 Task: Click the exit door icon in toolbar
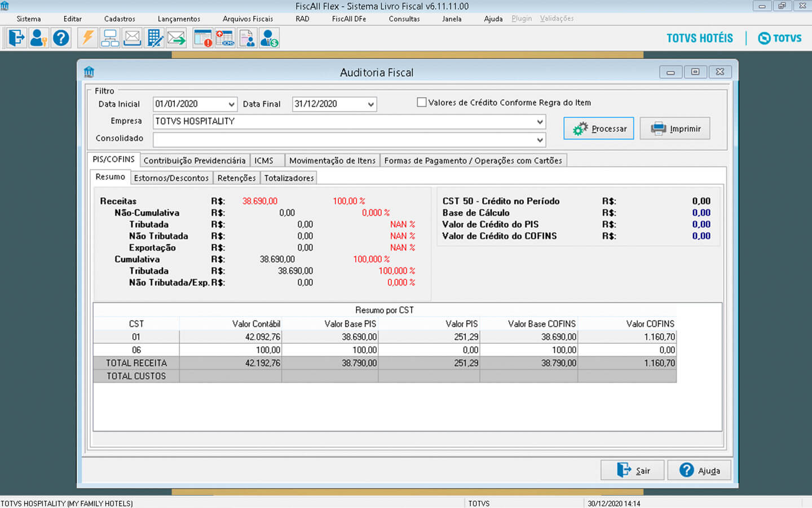[x=16, y=38]
